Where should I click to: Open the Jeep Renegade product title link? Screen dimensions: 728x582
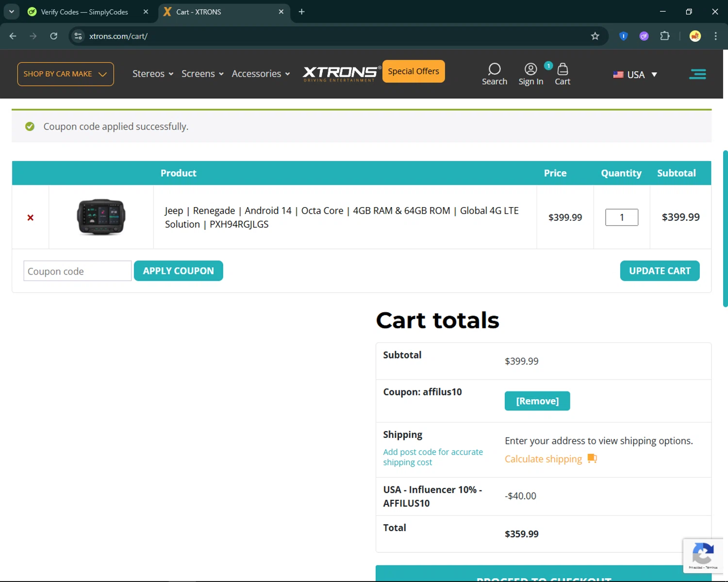342,217
